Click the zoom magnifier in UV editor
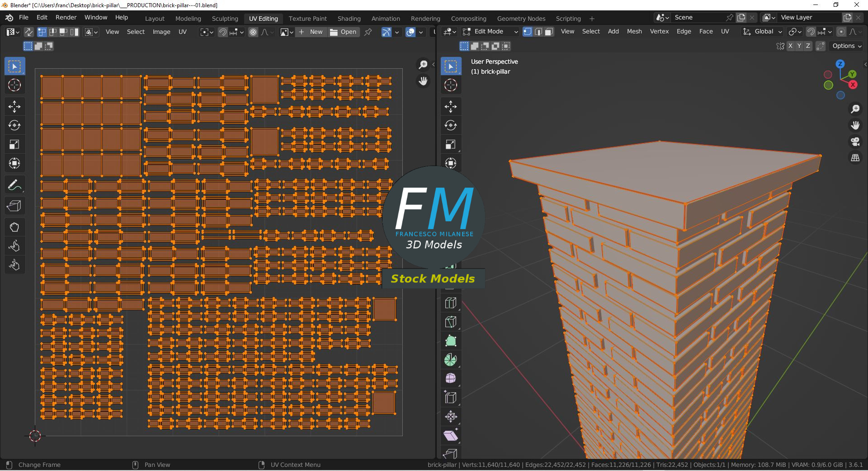This screenshot has width=868, height=471. 423,65
